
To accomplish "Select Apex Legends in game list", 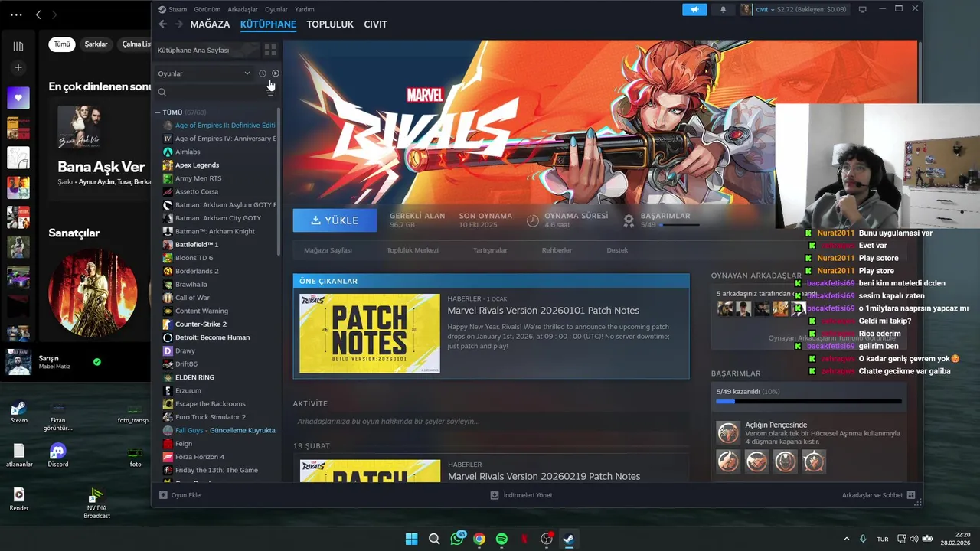I will [x=197, y=165].
